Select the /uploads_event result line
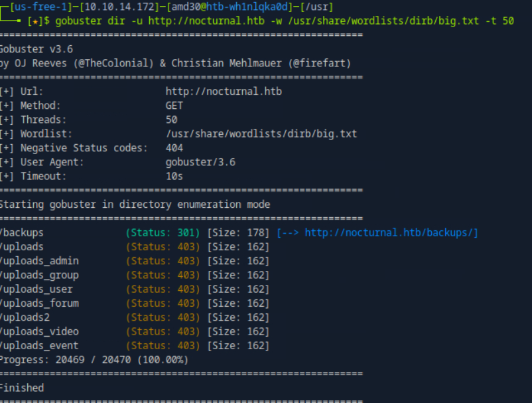 pyautogui.click(x=39, y=345)
